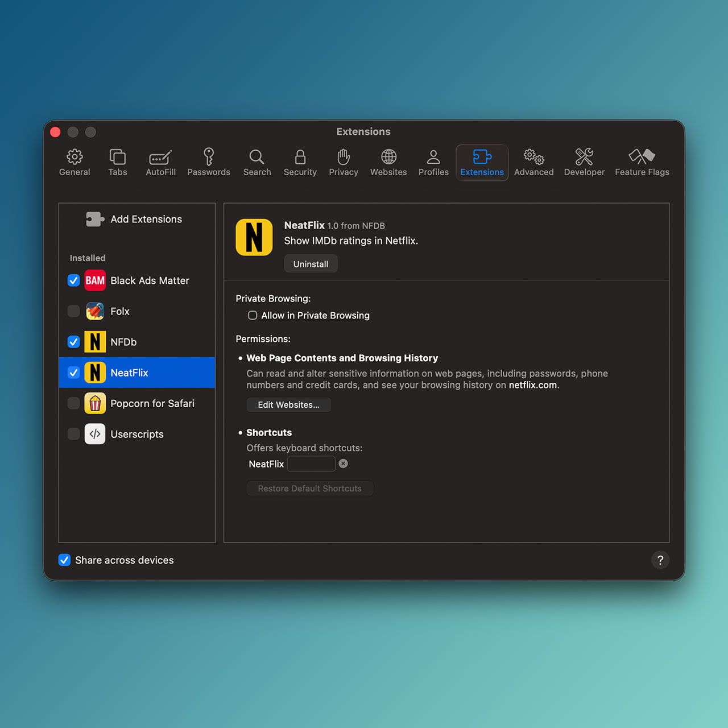This screenshot has width=728, height=728.
Task: Select the Userscripts extension name
Action: pos(137,434)
